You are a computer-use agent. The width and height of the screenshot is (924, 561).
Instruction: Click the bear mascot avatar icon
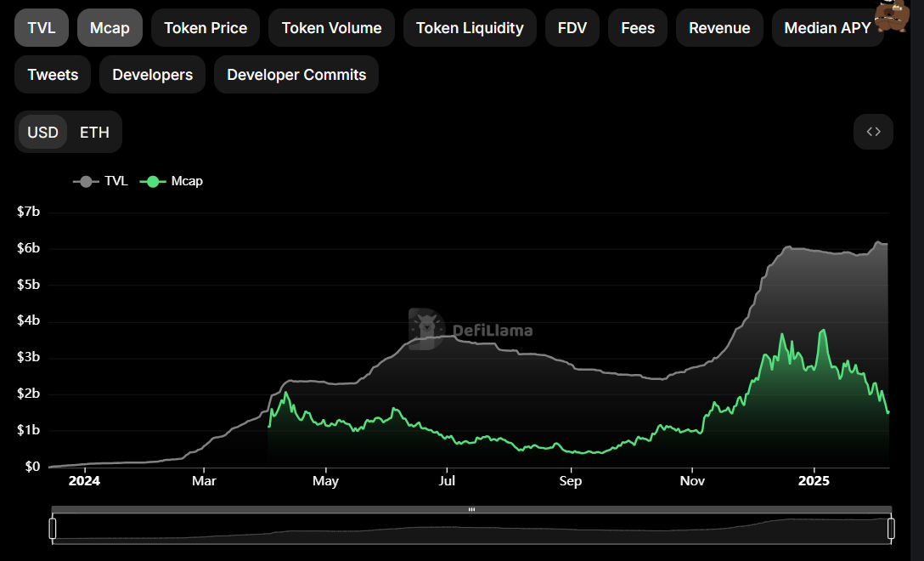891,14
